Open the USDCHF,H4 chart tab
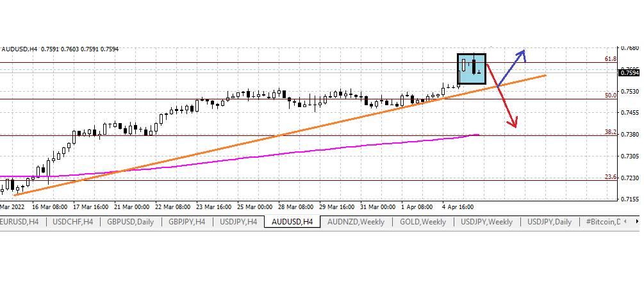 [72, 222]
